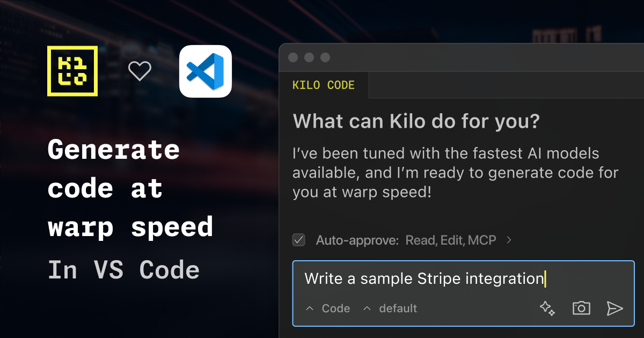Click the send message arrow icon
This screenshot has width=644, height=338.
pos(615,308)
